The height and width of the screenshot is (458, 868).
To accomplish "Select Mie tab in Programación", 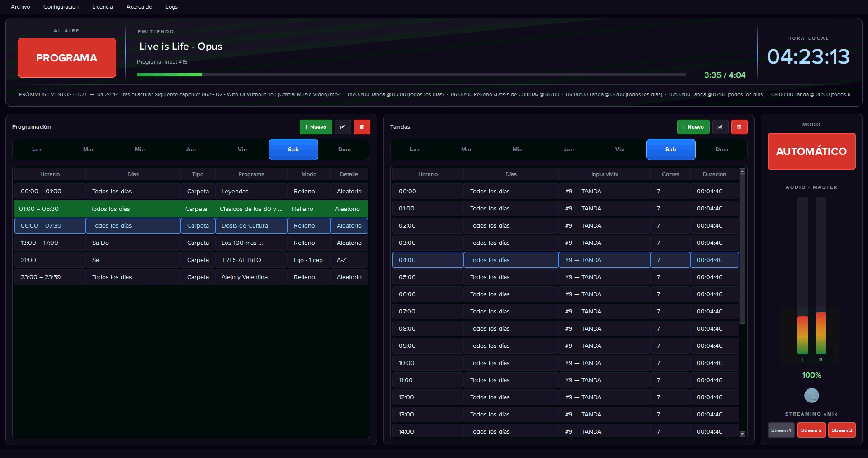I will pos(140,150).
